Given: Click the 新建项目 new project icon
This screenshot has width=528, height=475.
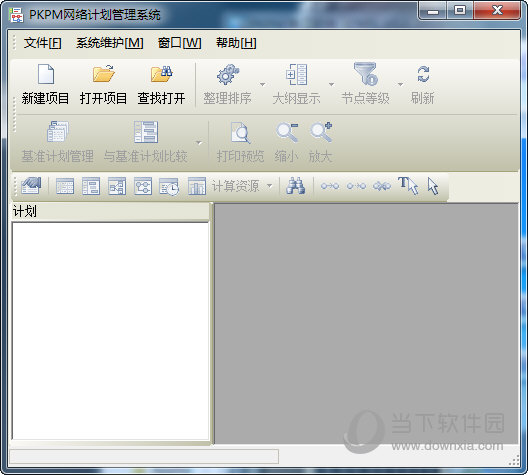Looking at the screenshot, I should click(45, 74).
